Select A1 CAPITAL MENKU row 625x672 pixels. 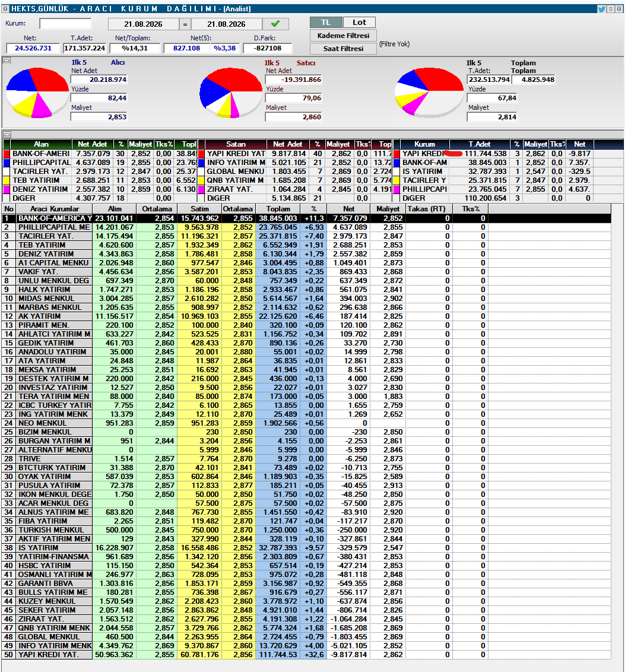point(306,263)
